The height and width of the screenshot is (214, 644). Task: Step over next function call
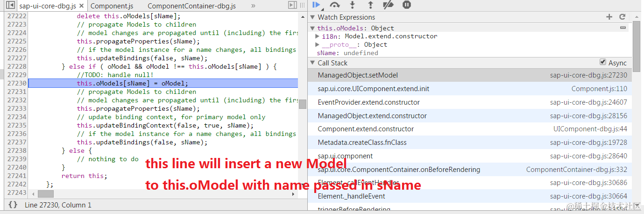[x=334, y=5]
